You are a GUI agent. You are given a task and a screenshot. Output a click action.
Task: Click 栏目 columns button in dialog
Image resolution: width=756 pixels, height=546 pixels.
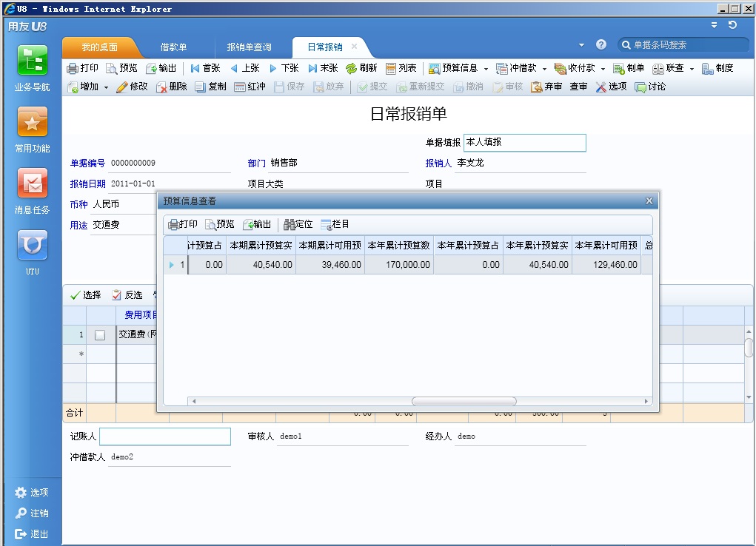pyautogui.click(x=335, y=224)
